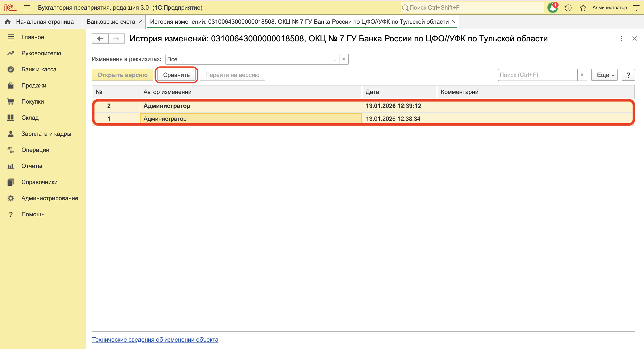Image resolution: width=644 pixels, height=349 pixels.
Task: Open the technical change details link
Action: (x=155, y=340)
